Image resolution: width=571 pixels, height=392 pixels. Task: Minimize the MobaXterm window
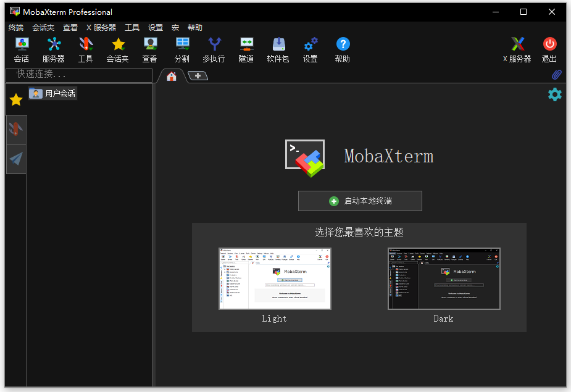pyautogui.click(x=496, y=12)
